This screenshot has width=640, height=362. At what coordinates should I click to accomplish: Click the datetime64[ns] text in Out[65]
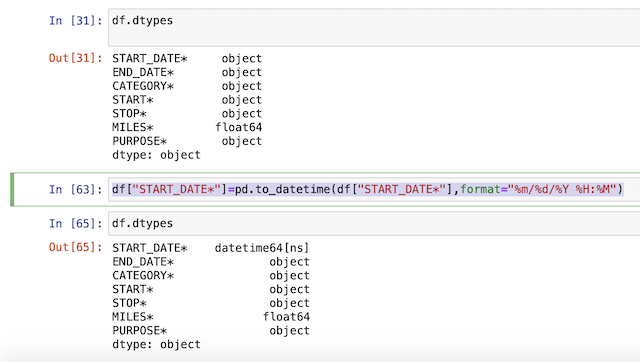pos(262,248)
